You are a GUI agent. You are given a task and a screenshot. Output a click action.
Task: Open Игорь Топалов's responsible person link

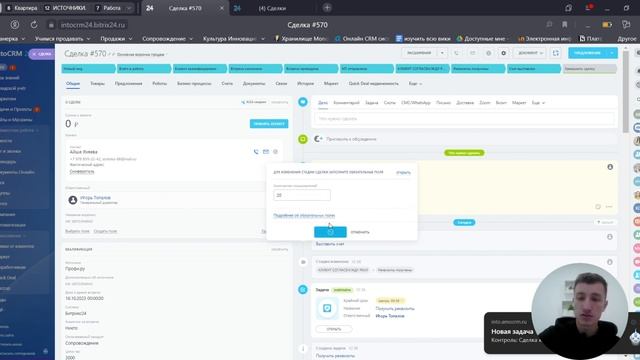[x=95, y=198]
